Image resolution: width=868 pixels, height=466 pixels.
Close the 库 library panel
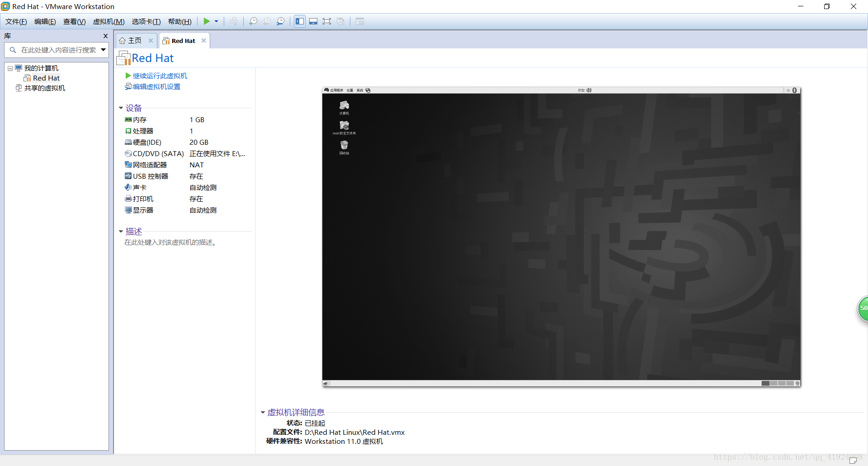tap(105, 36)
